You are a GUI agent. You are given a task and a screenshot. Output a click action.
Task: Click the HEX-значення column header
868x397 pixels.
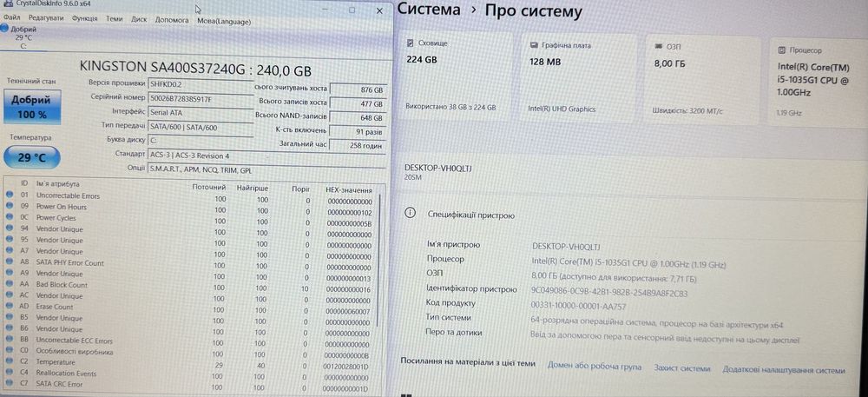click(x=349, y=189)
